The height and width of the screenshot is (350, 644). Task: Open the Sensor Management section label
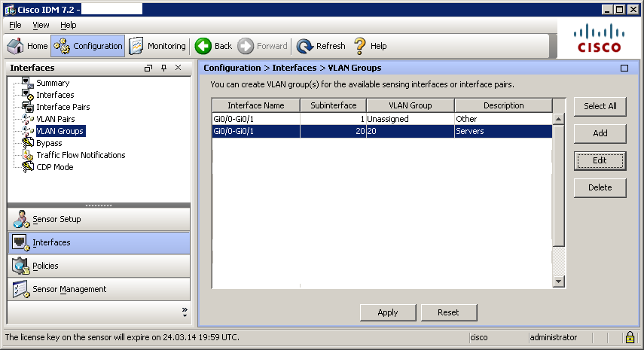tap(69, 289)
